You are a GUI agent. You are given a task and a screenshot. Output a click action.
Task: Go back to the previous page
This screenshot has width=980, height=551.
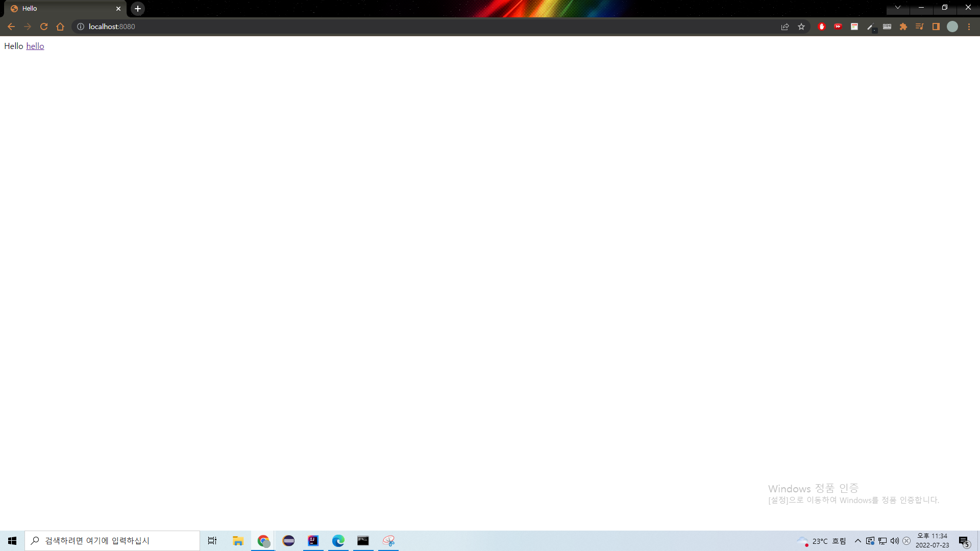tap(11, 27)
